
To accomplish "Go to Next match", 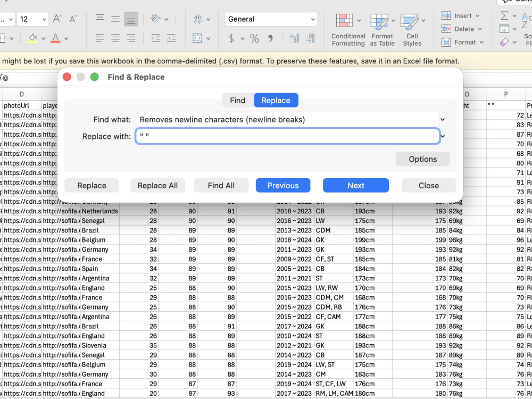I will pos(355,186).
